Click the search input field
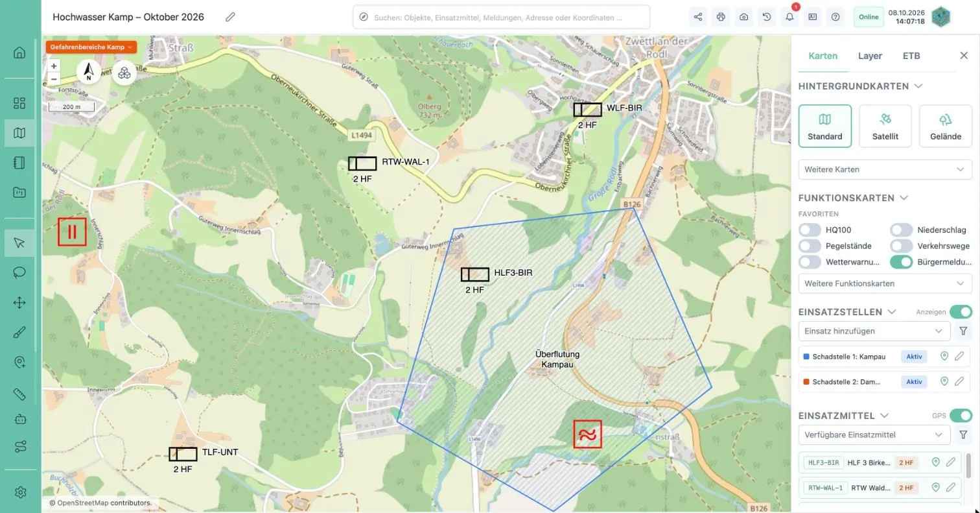 coord(502,18)
